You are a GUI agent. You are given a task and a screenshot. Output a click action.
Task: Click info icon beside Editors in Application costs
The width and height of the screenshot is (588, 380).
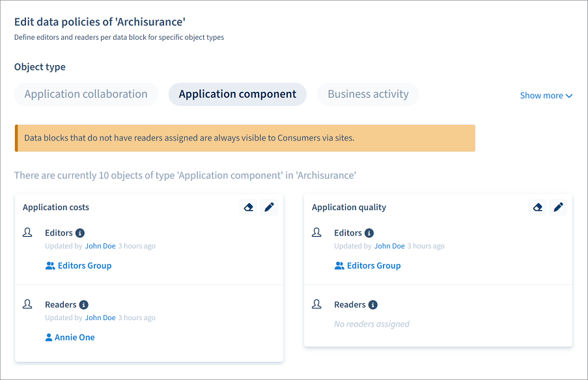point(80,233)
